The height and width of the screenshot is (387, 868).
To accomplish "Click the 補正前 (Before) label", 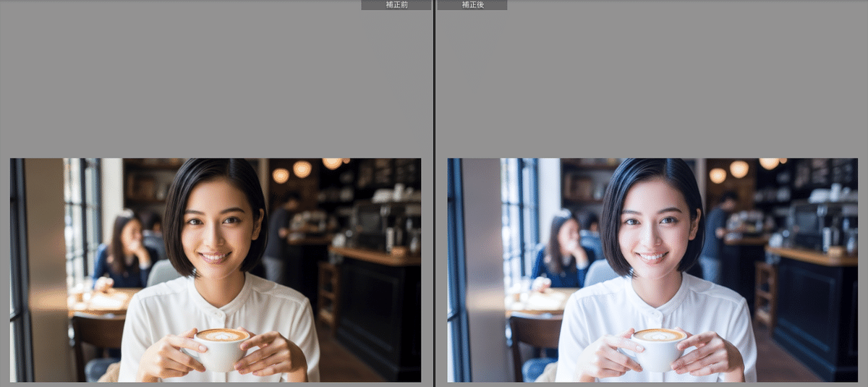I will [x=396, y=5].
